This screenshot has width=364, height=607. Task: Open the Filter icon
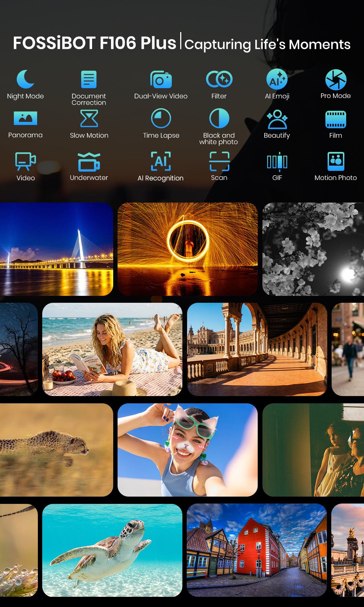tap(219, 79)
